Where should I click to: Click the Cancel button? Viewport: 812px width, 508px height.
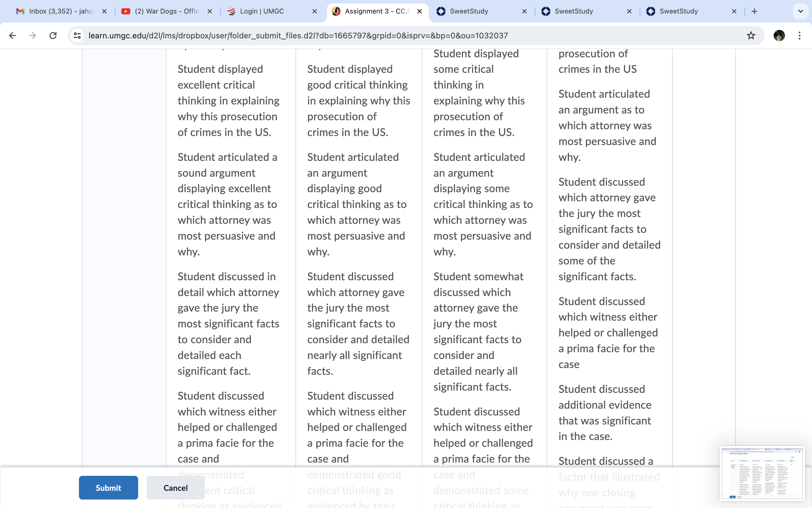175,487
